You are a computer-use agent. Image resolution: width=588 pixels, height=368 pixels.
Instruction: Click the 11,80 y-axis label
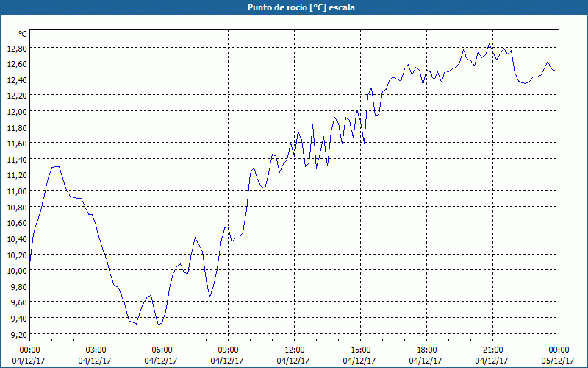tap(17, 127)
